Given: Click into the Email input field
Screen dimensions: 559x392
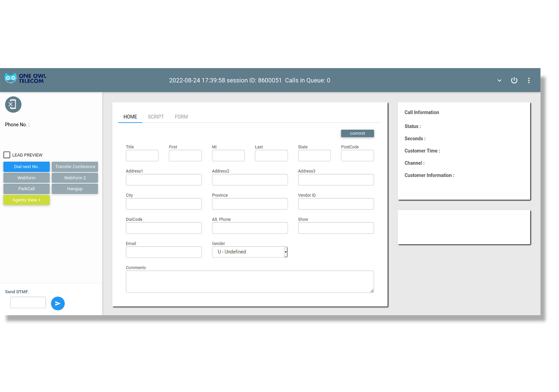Looking at the screenshot, I should click(164, 252).
